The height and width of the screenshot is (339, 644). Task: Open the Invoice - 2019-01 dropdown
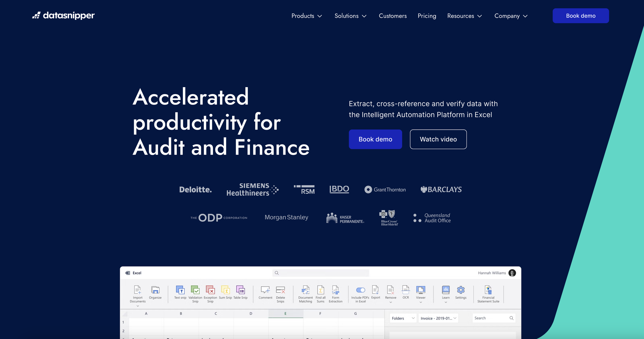click(x=438, y=318)
